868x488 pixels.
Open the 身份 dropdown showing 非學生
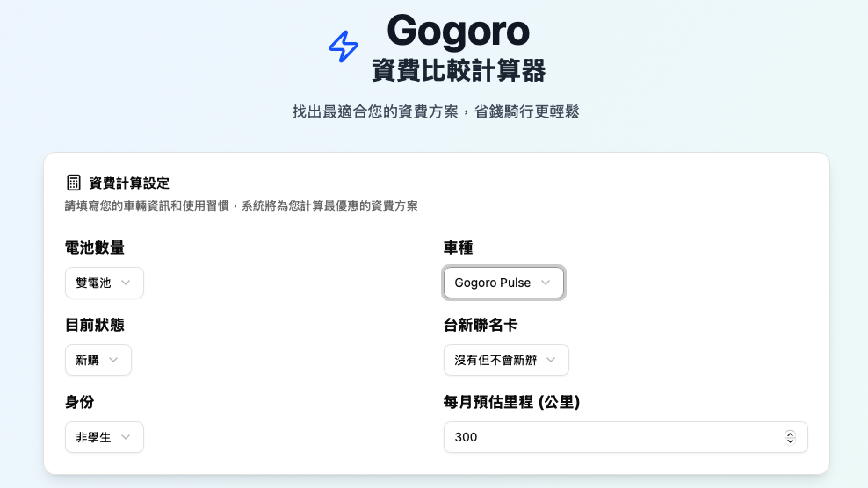coord(104,437)
